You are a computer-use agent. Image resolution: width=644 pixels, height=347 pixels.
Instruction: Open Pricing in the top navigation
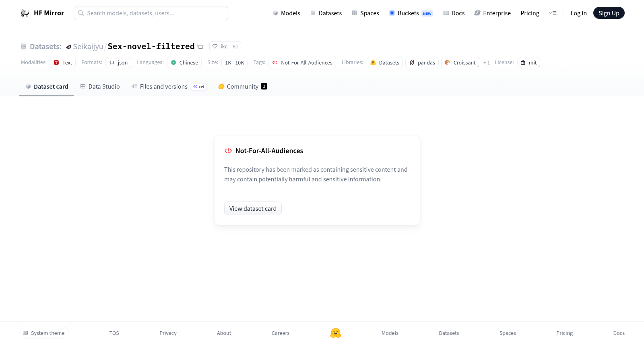pyautogui.click(x=530, y=13)
